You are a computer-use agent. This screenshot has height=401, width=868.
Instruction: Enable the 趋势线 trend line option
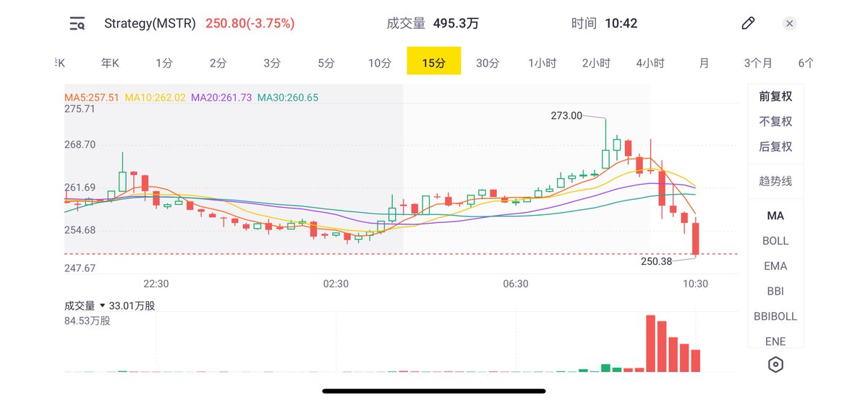(x=775, y=181)
